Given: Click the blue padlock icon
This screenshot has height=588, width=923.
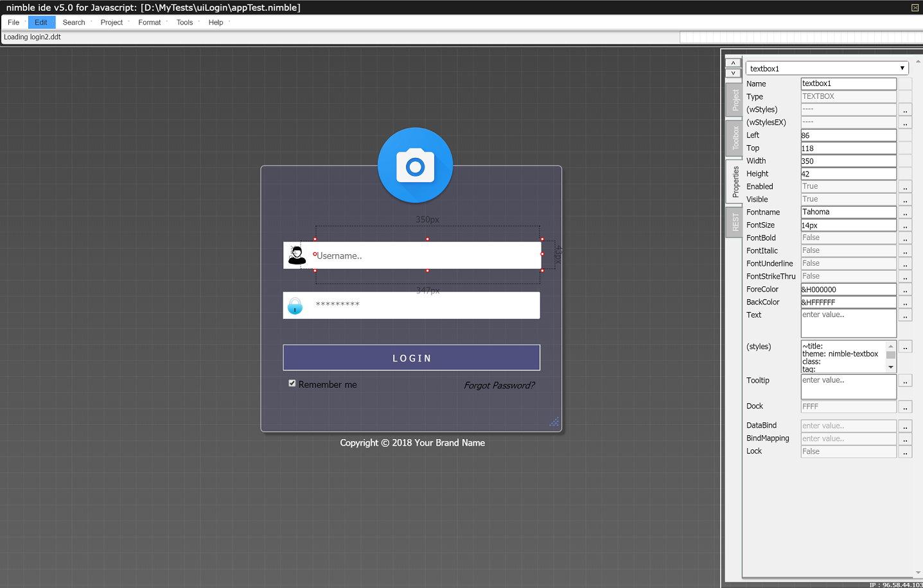Looking at the screenshot, I should [x=295, y=306].
